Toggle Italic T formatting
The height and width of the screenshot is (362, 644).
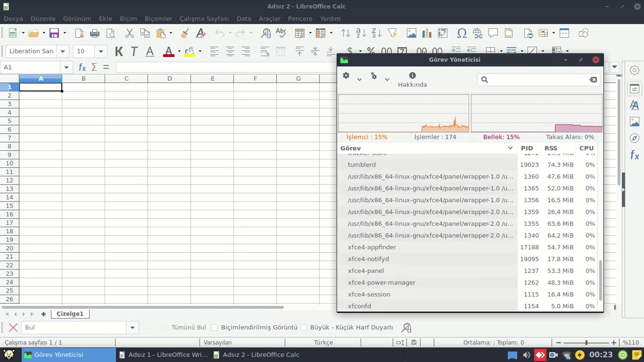pyautogui.click(x=134, y=51)
